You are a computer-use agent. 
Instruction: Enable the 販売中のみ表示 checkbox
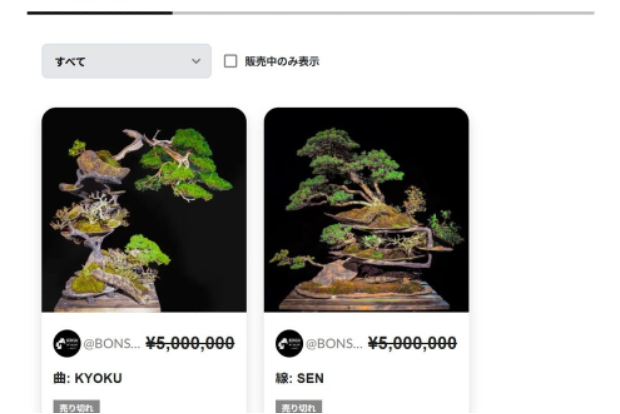(x=231, y=61)
